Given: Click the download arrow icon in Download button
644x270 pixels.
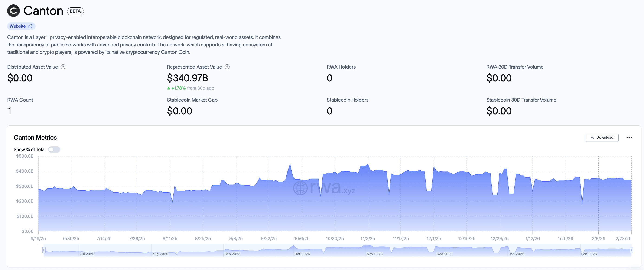Looking at the screenshot, I should click(592, 137).
